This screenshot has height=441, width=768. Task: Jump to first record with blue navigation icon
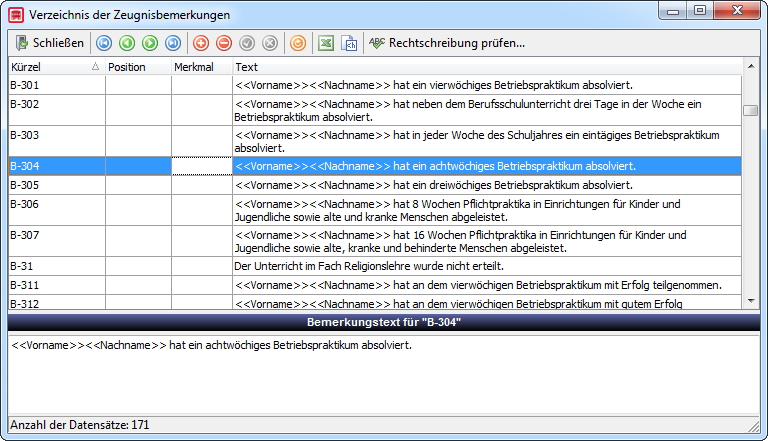tap(104, 43)
